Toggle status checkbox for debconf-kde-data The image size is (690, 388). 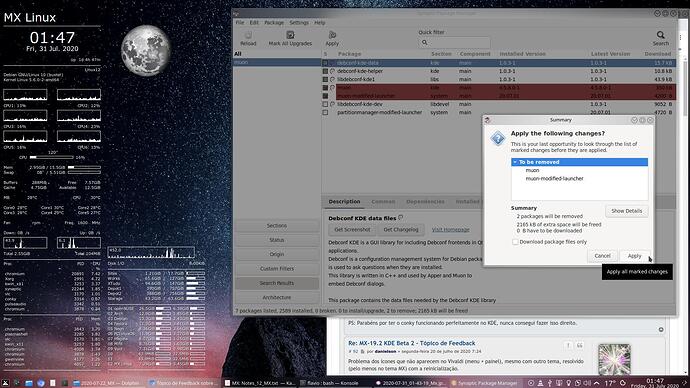pos(325,63)
